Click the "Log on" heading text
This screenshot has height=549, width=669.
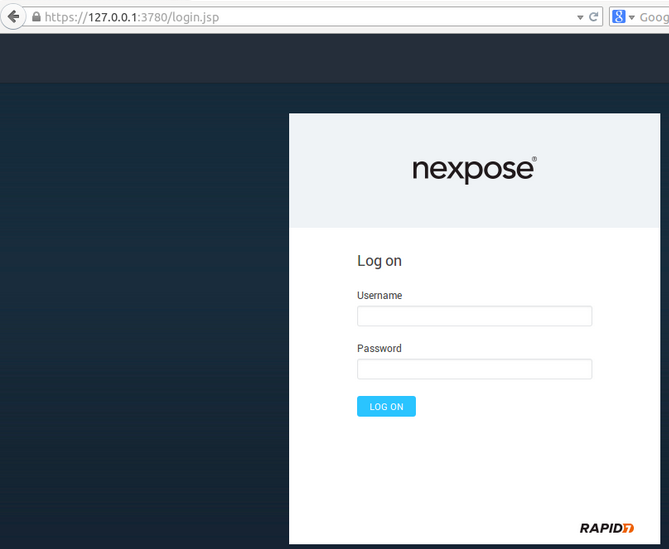point(379,261)
